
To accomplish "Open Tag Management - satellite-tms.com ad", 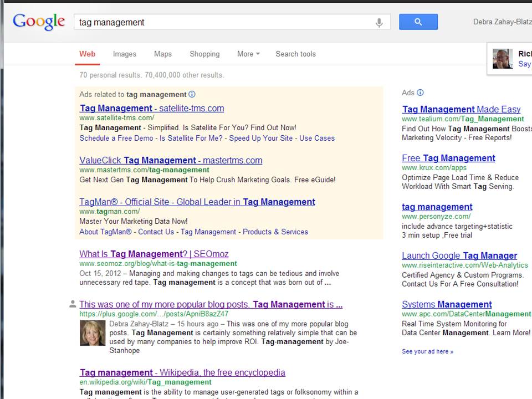I will [x=152, y=108].
